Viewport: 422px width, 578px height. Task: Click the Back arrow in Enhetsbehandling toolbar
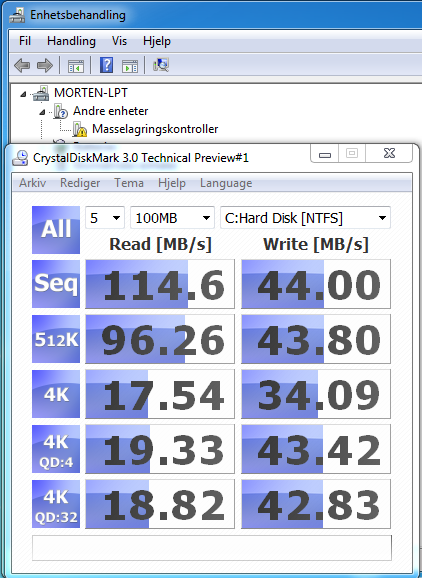click(22, 66)
